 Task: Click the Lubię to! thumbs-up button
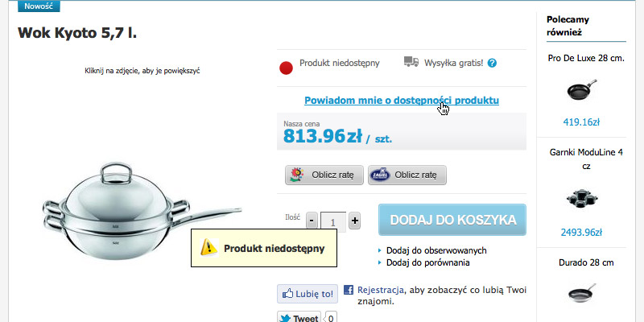(308, 294)
